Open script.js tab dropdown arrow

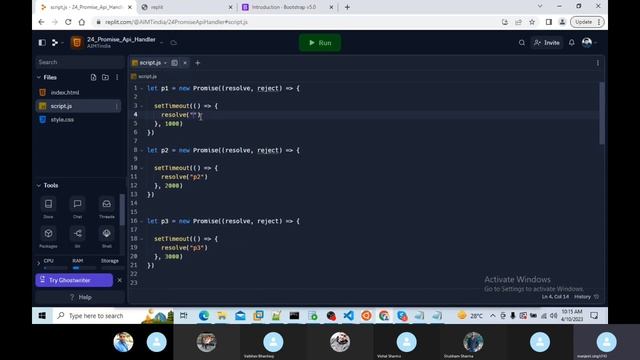(165, 63)
